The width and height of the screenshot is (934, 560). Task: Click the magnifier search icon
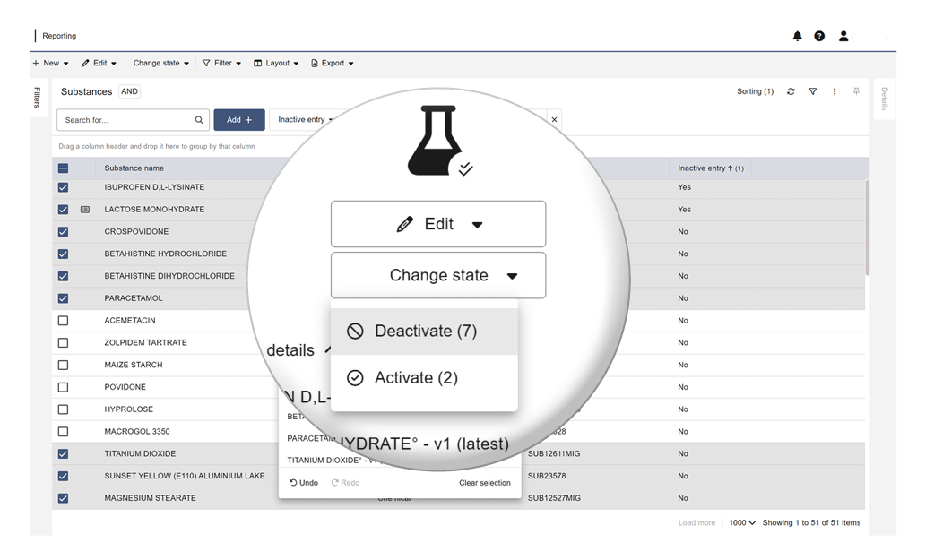pyautogui.click(x=199, y=120)
